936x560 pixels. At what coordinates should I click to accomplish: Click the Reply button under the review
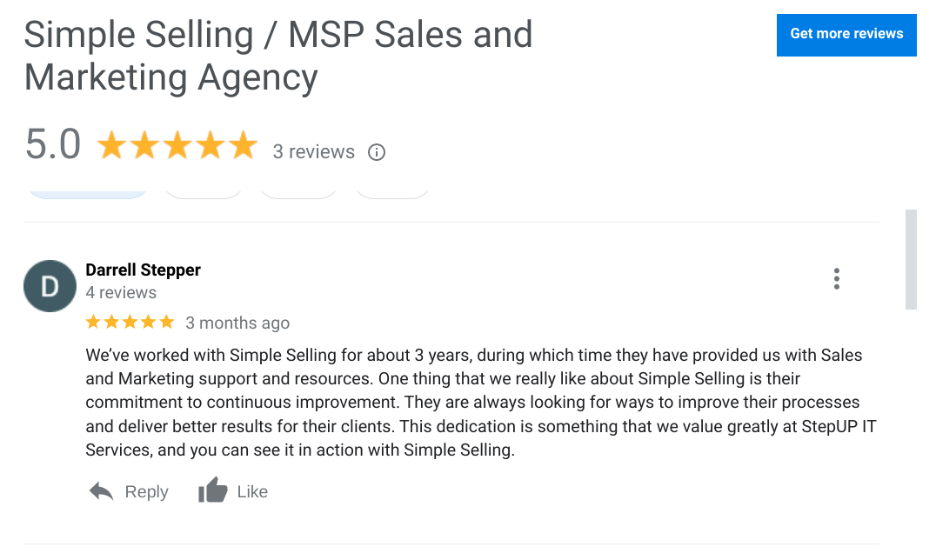click(x=145, y=491)
